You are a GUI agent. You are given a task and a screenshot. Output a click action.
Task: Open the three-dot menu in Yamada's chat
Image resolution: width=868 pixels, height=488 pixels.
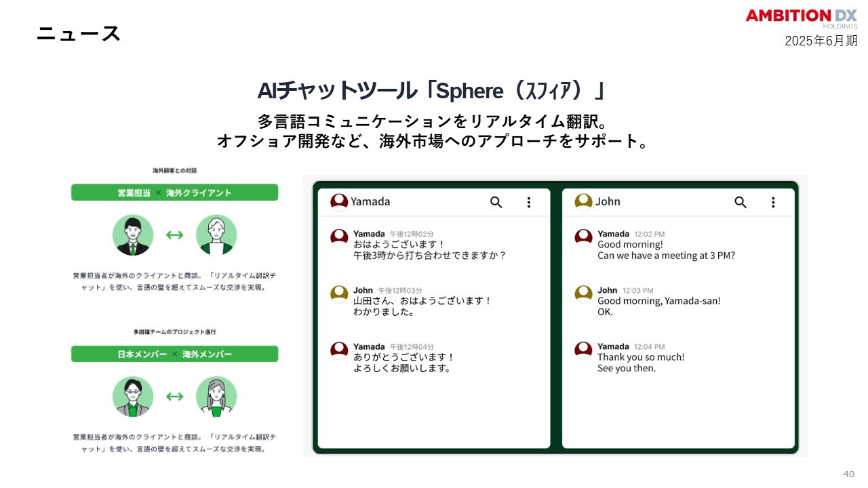pos(529,202)
